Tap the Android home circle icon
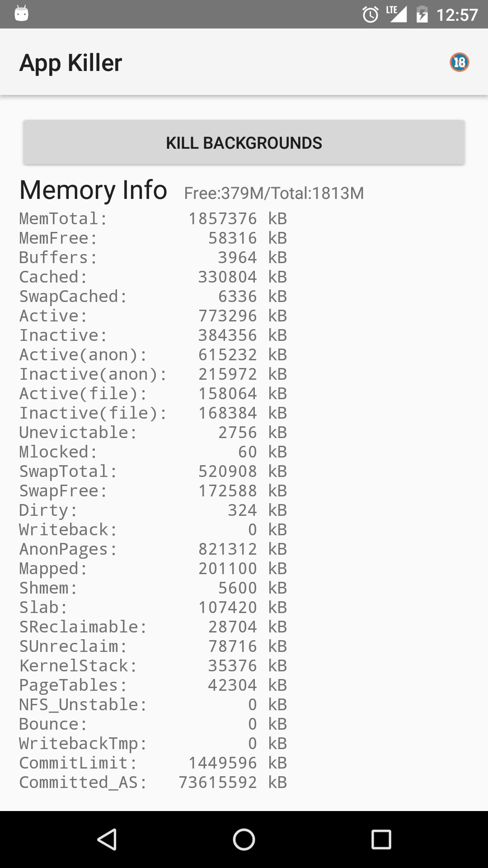 244,840
